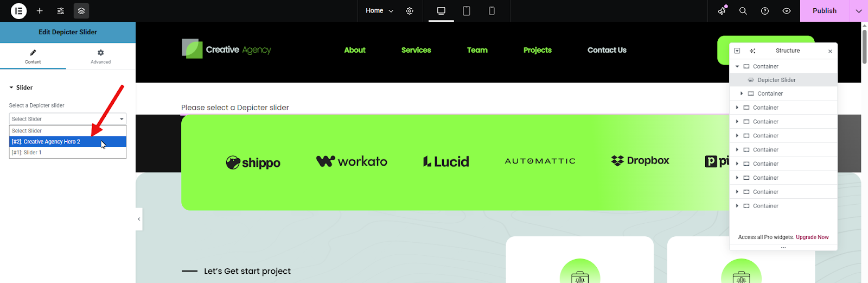
Task: Click the Structure panel dock icon
Action: pos(737,51)
